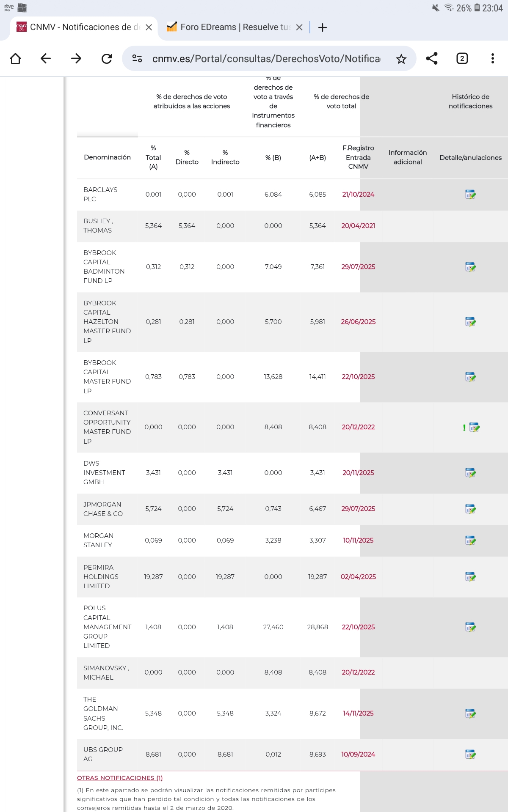View notification history for DWS INVESTMENT GMBH

click(470, 473)
